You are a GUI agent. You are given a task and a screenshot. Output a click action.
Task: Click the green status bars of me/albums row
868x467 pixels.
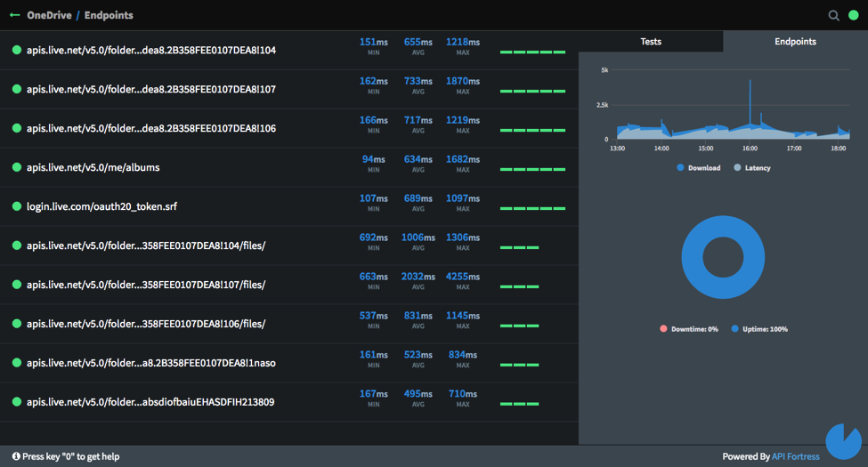532,169
